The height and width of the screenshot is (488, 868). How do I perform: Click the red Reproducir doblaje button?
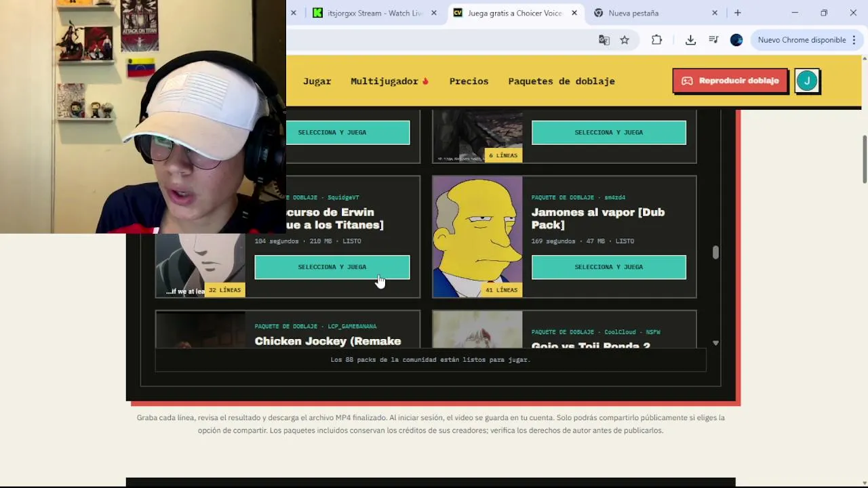coord(730,81)
